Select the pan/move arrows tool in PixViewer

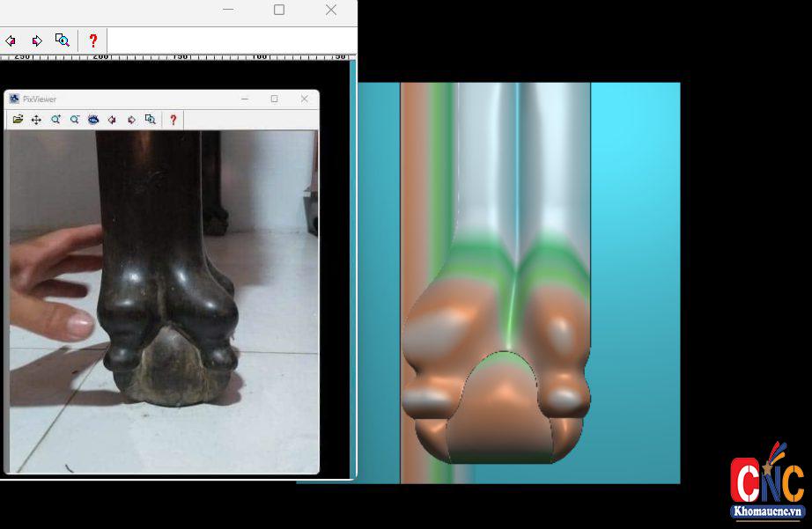click(36, 120)
